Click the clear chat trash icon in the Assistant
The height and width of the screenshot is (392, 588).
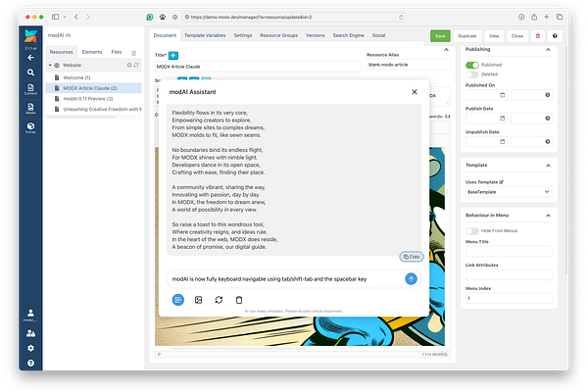(239, 300)
